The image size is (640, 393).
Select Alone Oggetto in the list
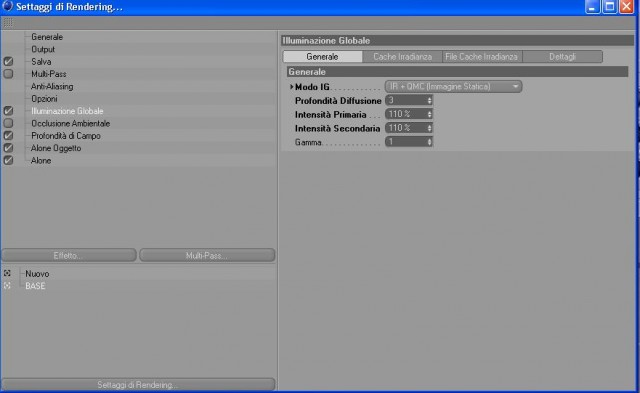click(56, 148)
